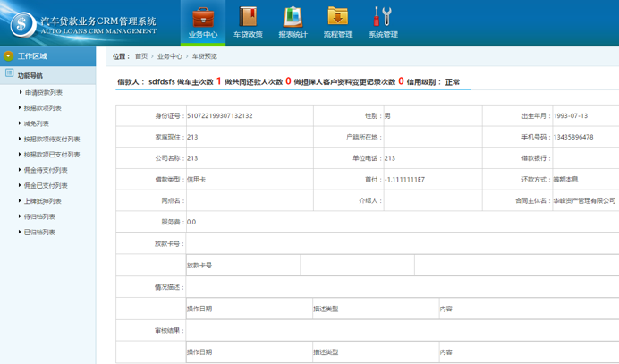This screenshot has height=364, width=619.
Task: Click the ID number 510722199307132132 cell
Action: pos(220,116)
